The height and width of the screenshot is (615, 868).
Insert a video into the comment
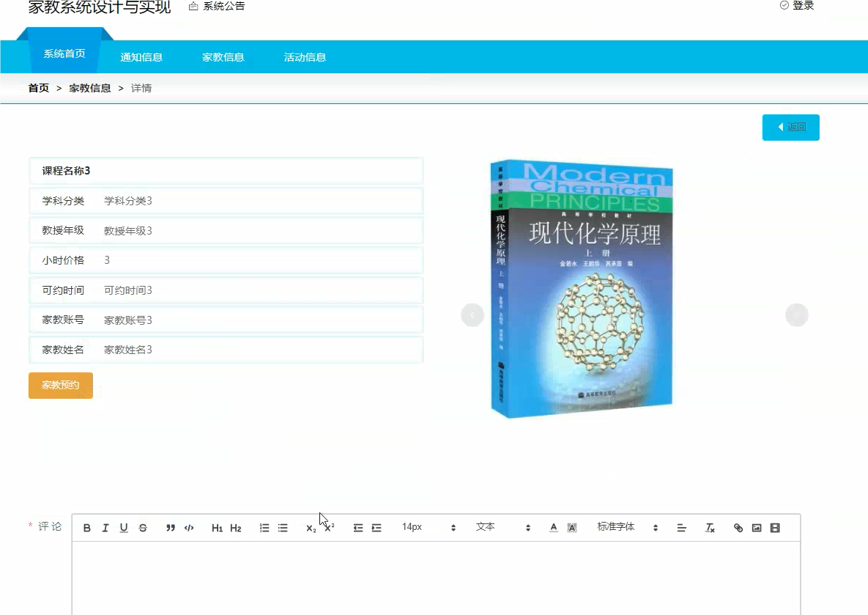pos(775,528)
